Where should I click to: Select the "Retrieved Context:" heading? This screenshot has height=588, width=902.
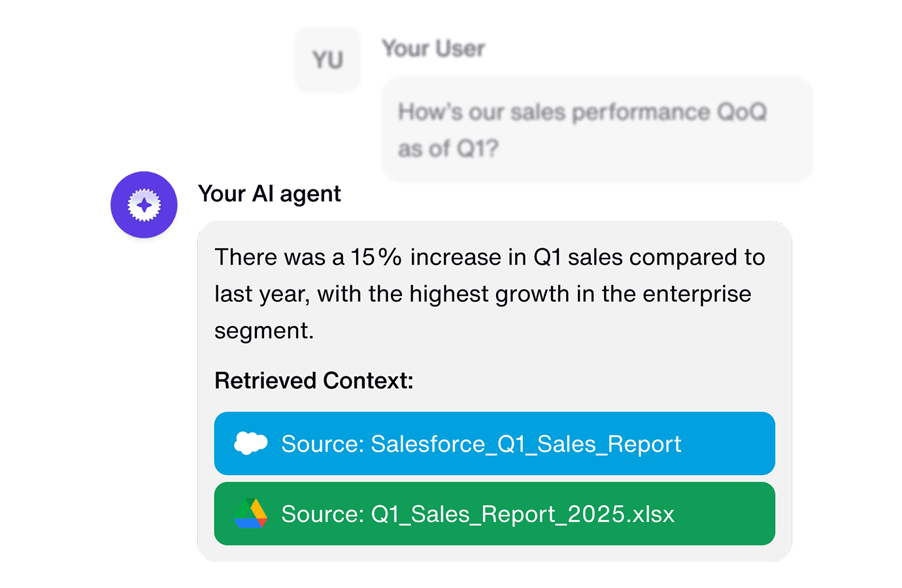[314, 380]
